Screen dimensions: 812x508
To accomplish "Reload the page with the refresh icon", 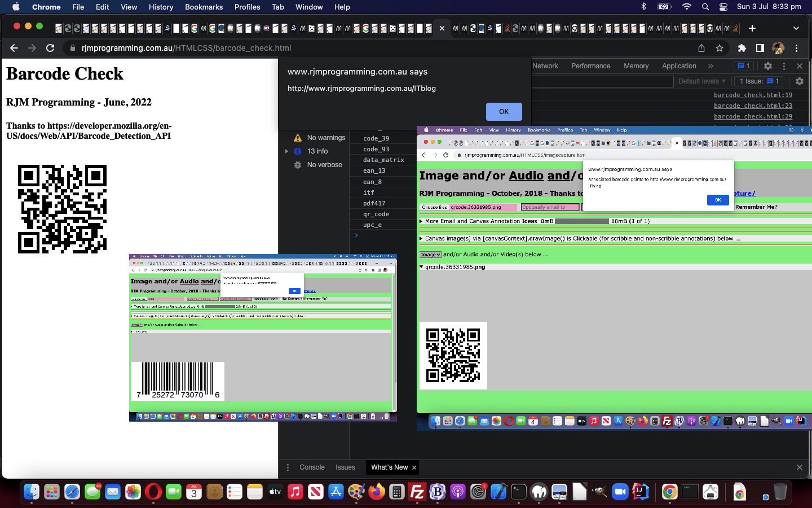I will (x=50, y=48).
